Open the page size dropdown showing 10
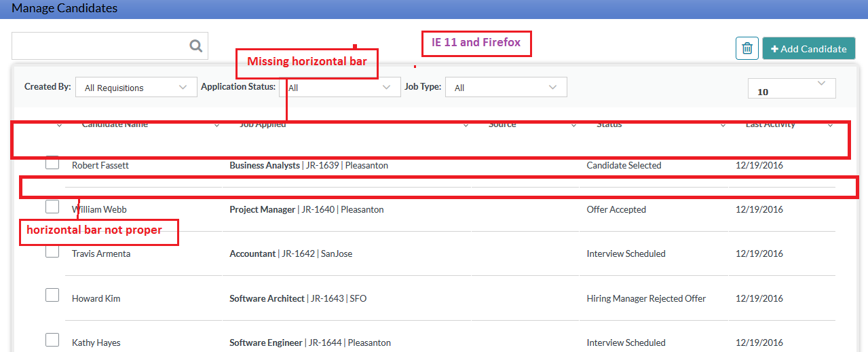868x352 pixels. (791, 88)
